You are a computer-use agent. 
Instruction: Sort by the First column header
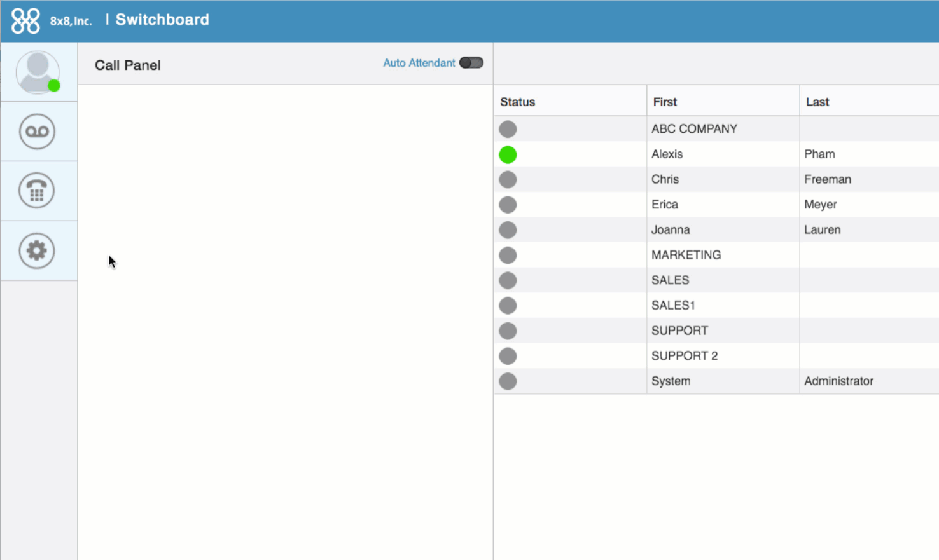click(665, 102)
